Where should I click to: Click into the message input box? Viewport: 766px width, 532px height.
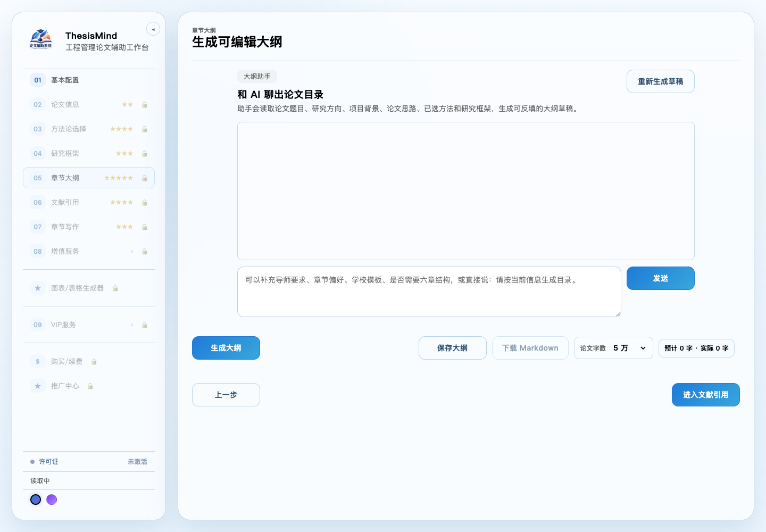click(x=429, y=292)
